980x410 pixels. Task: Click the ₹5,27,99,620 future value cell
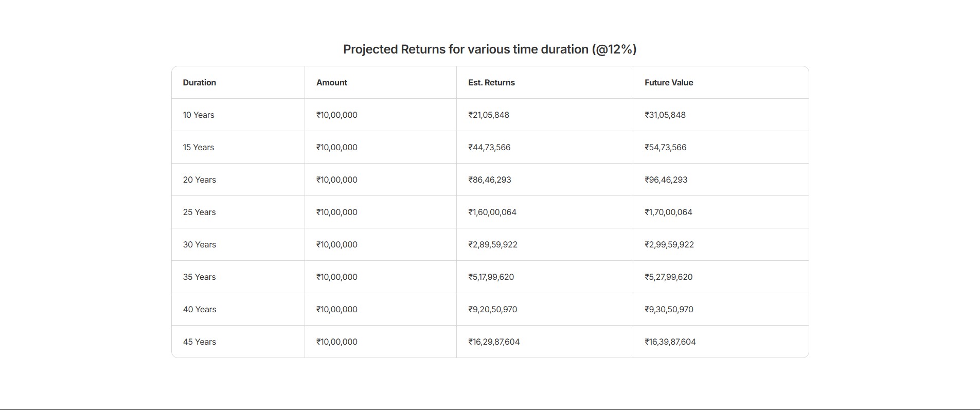point(669,277)
